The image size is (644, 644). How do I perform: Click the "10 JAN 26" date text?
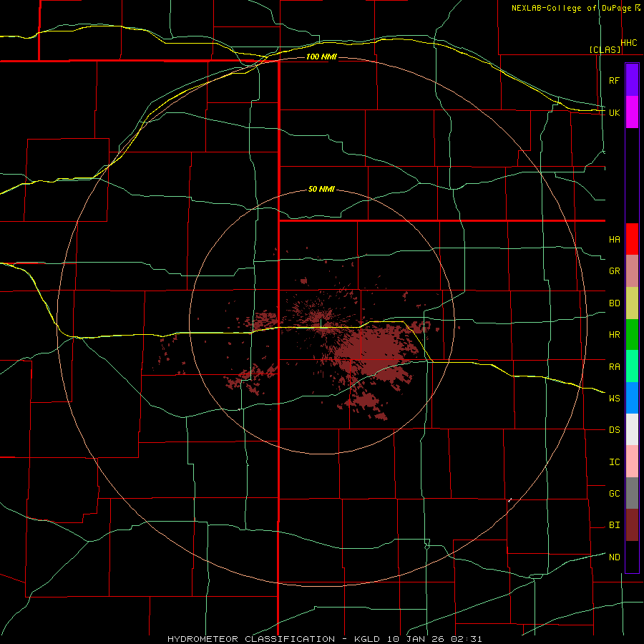[x=416, y=639]
